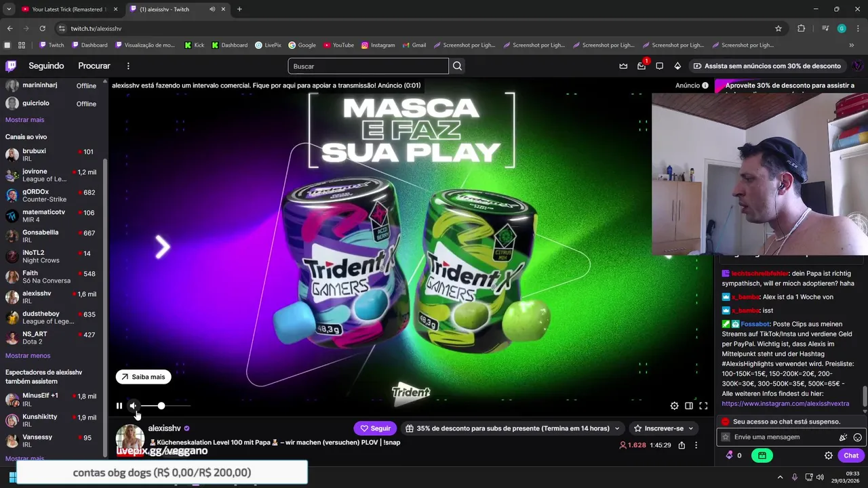
Task: Open a new browser tab
Action: pyautogui.click(x=239, y=9)
